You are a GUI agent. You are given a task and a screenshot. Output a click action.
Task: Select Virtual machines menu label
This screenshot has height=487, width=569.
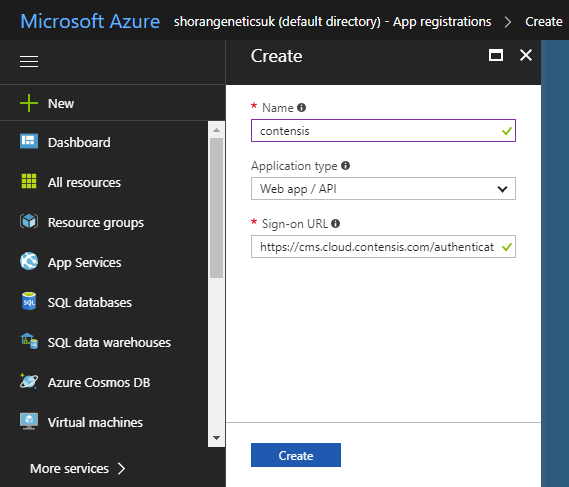(95, 422)
